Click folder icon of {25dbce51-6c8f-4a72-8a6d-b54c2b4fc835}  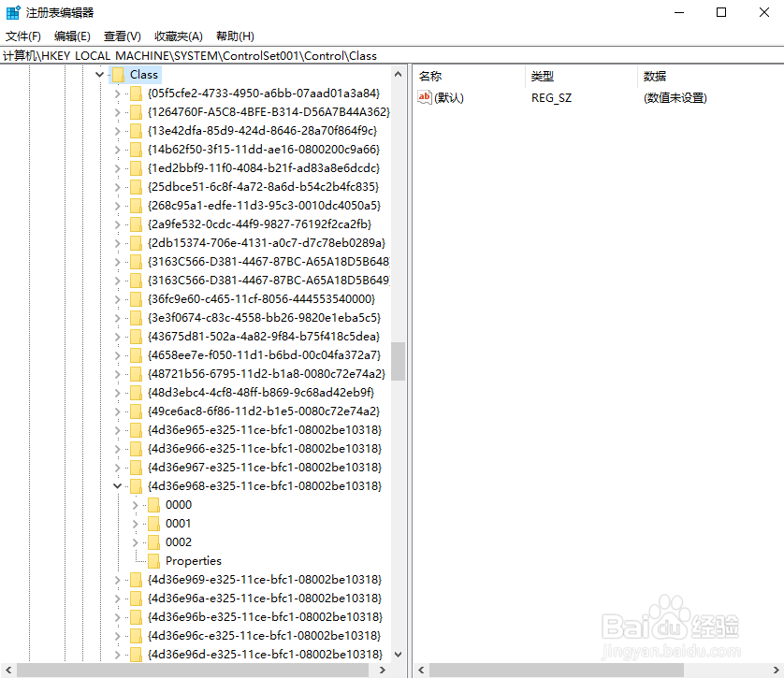point(136,187)
